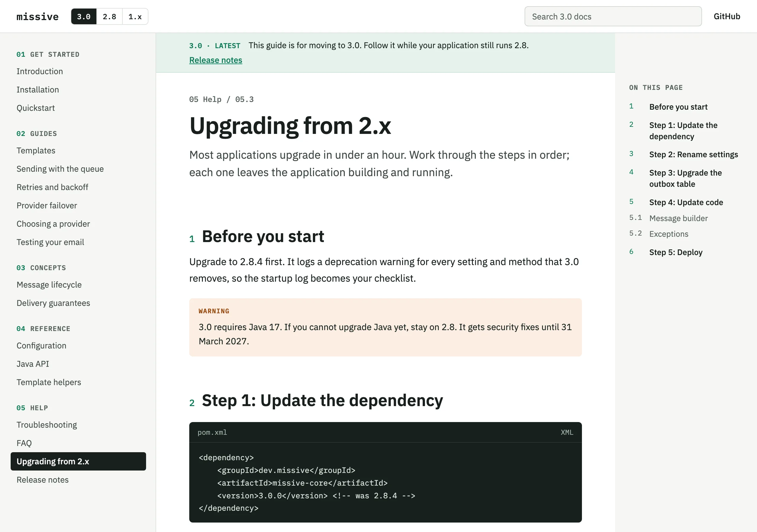The width and height of the screenshot is (757, 532).
Task: Open Configuration reference
Action: 41,346
